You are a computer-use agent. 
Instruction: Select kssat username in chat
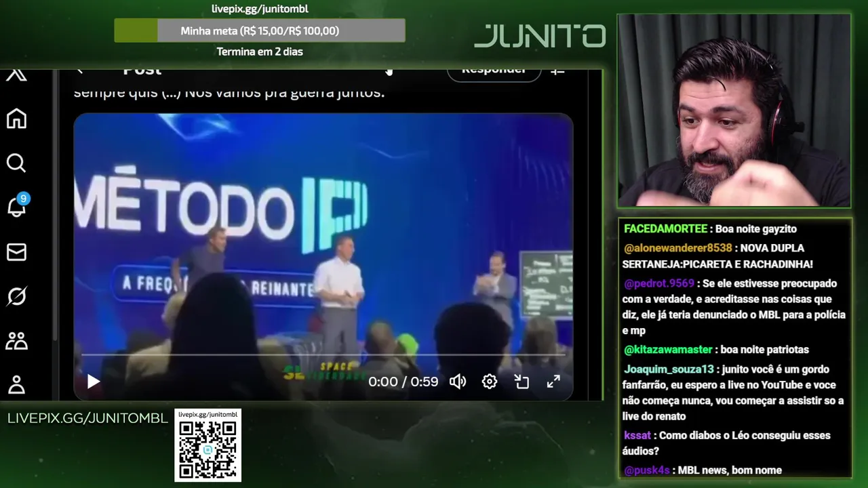click(637, 436)
